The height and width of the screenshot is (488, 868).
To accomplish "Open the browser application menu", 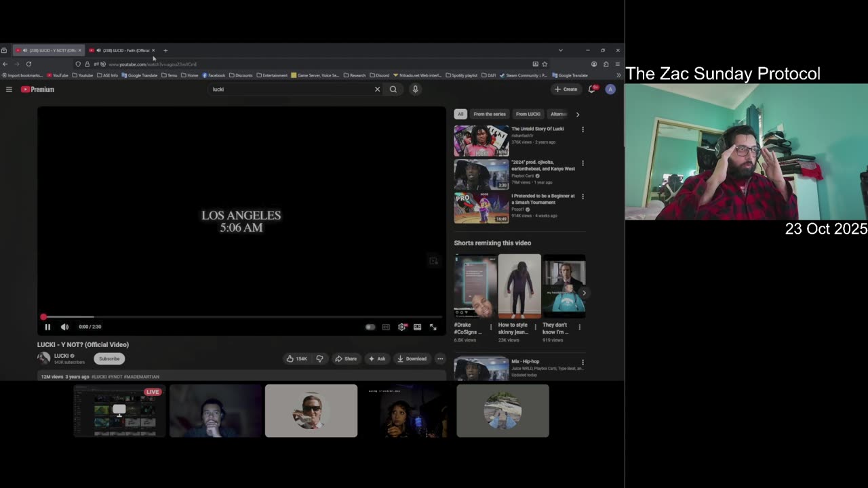I will point(617,64).
